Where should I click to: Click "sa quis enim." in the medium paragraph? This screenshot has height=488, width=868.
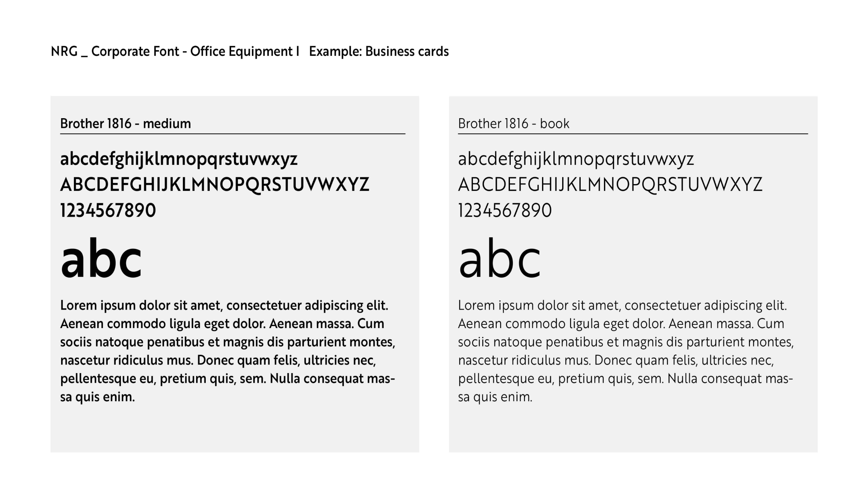point(98,397)
